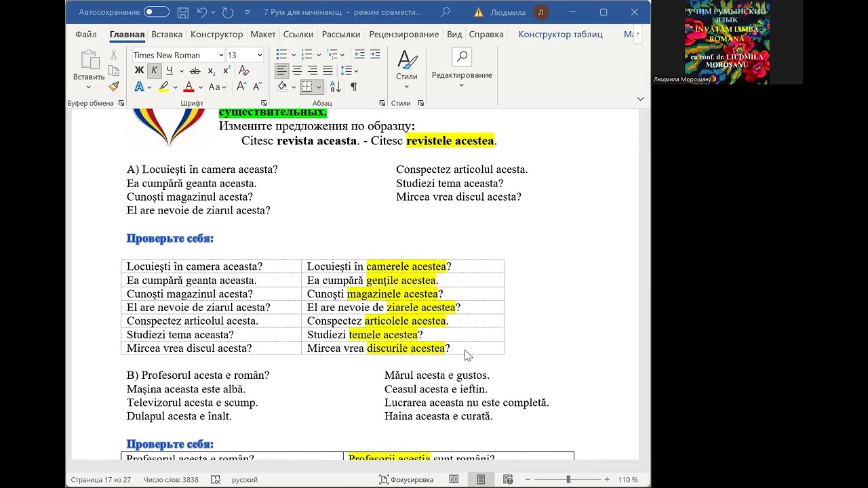Click the Вставить paste button
The image size is (868, 488).
(89, 64)
